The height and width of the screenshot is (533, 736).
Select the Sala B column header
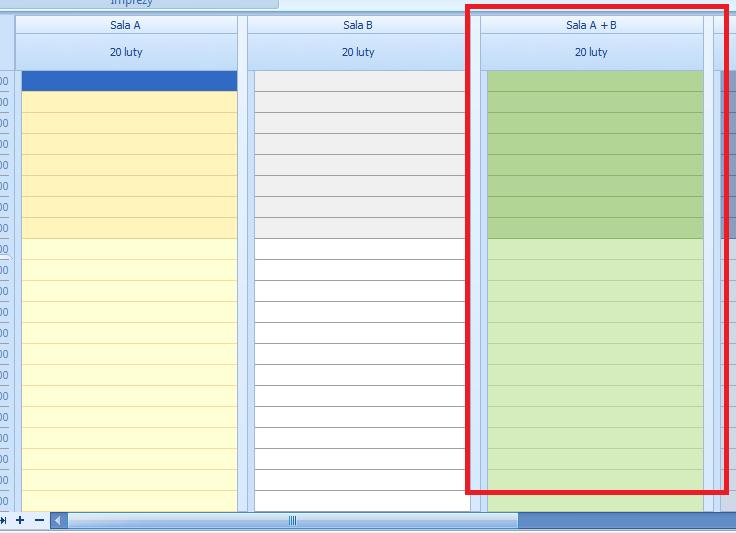[358, 25]
